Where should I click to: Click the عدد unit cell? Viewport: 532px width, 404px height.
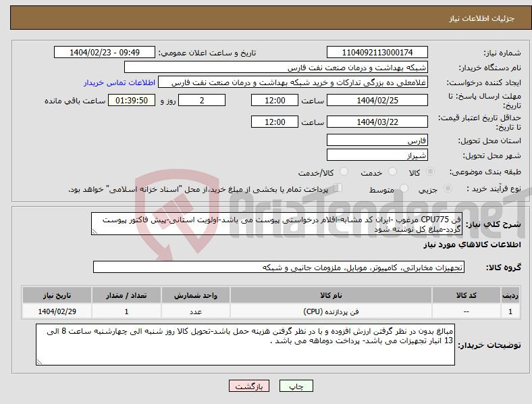click(196, 311)
